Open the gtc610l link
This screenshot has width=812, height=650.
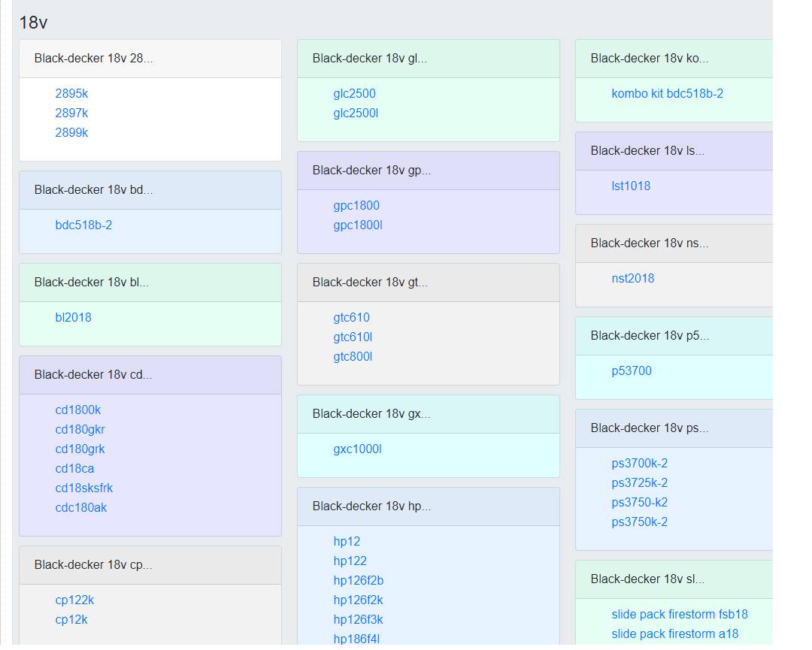[353, 337]
